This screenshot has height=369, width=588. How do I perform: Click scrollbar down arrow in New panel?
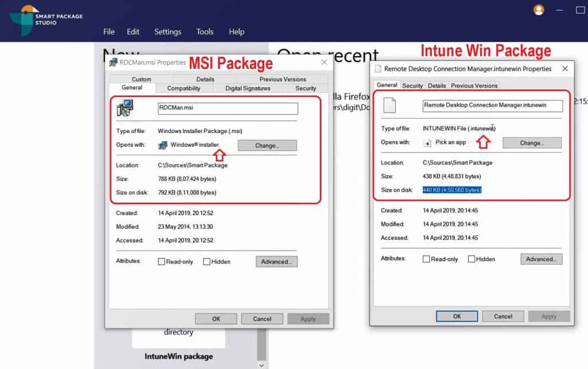(x=261, y=365)
